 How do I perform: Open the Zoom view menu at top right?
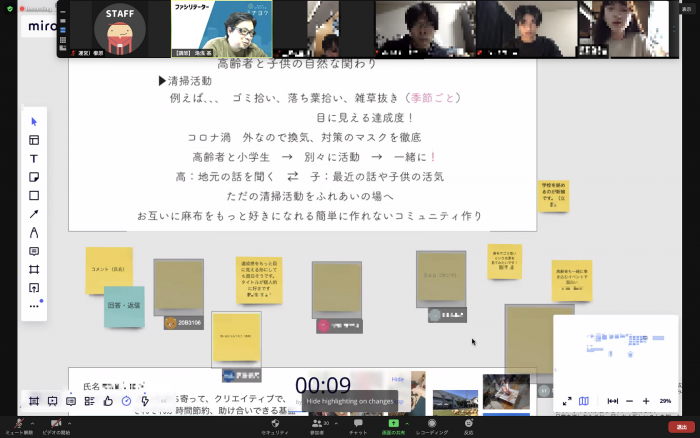(x=686, y=9)
